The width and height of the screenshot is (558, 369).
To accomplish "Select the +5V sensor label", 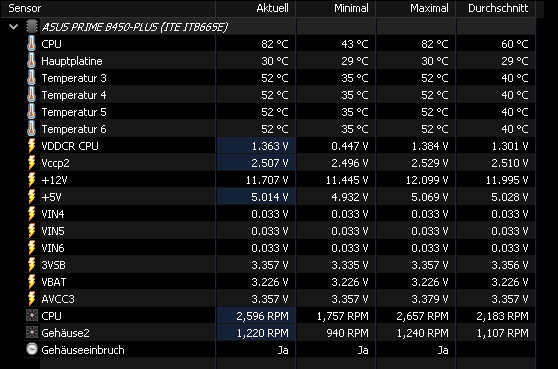I will 51,197.
